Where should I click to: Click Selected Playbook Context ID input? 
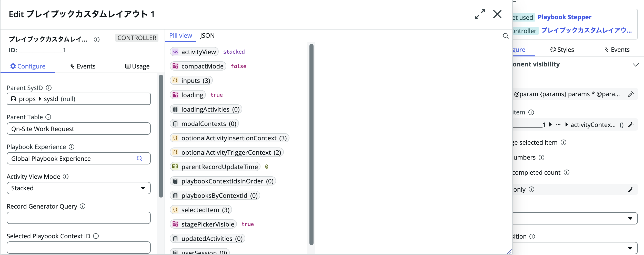(x=79, y=248)
